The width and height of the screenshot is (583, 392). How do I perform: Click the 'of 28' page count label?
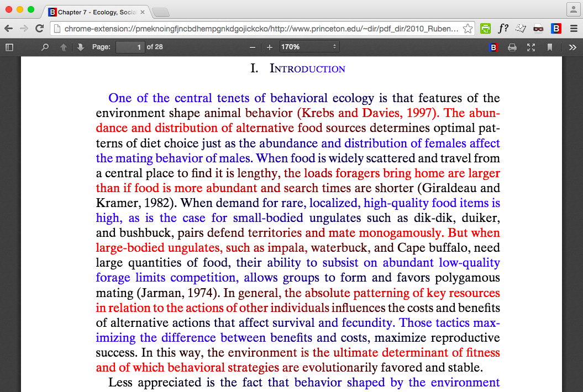(x=155, y=47)
